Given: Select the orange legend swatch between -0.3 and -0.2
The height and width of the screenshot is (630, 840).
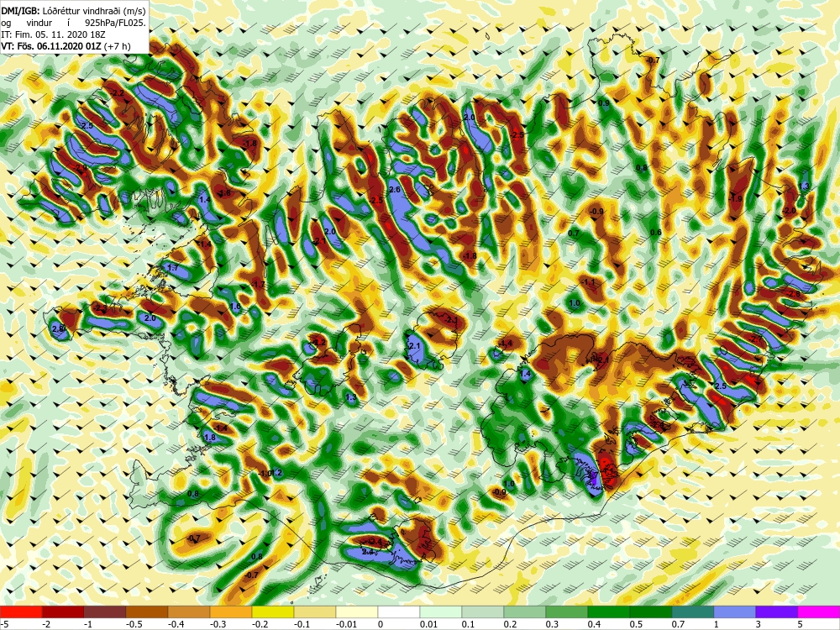Looking at the screenshot, I should click(x=231, y=612).
